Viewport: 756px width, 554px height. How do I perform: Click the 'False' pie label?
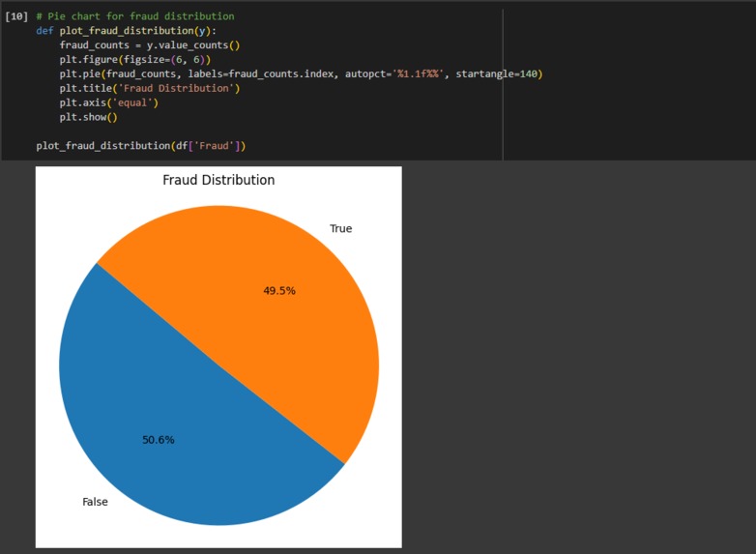95,502
